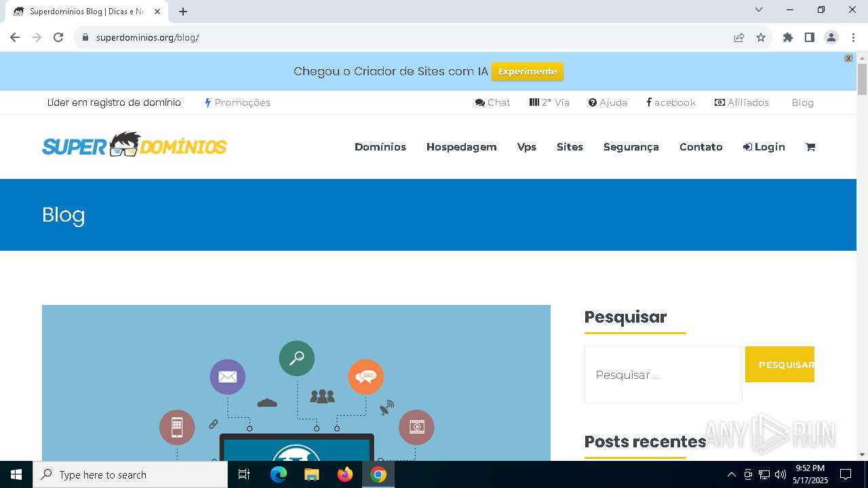868x488 pixels.
Task: Open the Windows Start menu
Action: [x=16, y=474]
